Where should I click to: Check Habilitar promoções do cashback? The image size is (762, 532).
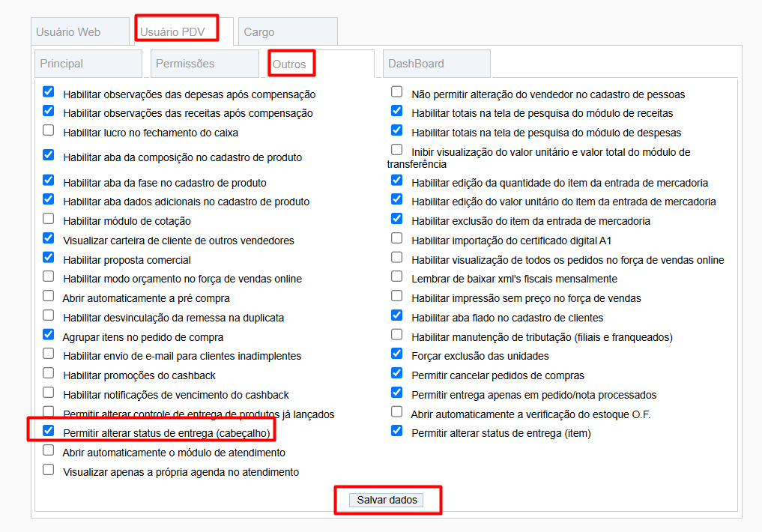pyautogui.click(x=48, y=372)
